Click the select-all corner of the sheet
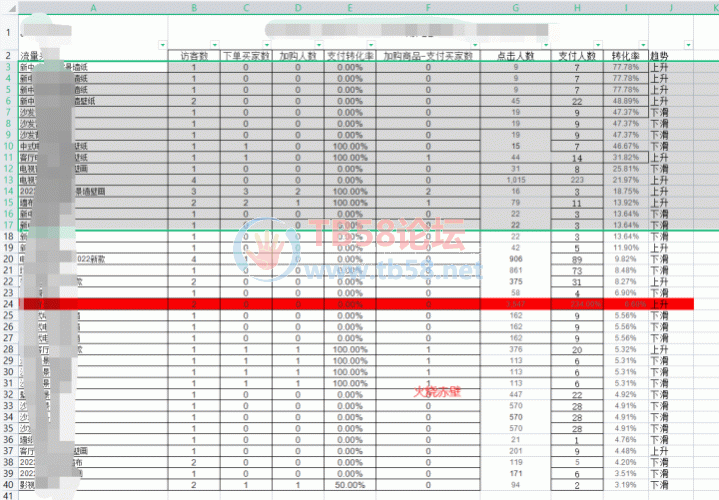The height and width of the screenshot is (500, 719). point(8,6)
